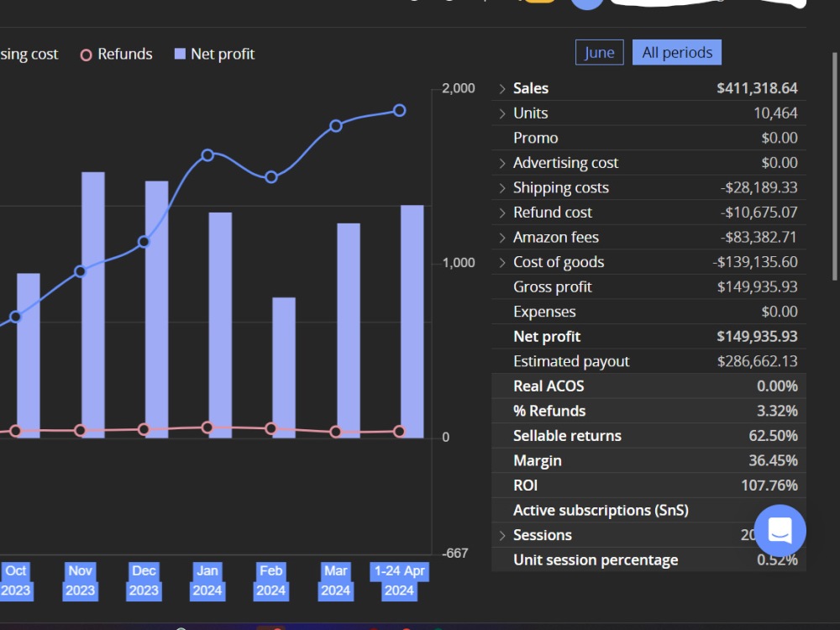Screen dimensions: 840x630
Task: Click the Promo row label
Action: tap(536, 139)
